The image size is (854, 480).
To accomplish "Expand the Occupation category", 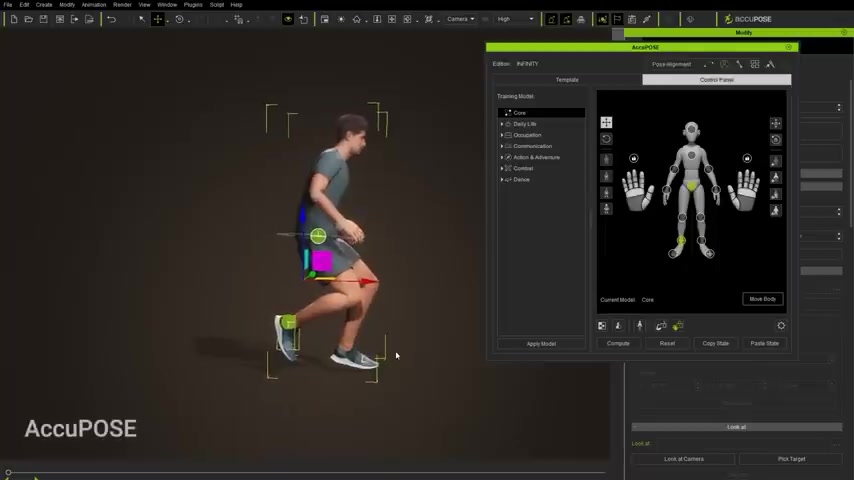I will pos(502,135).
